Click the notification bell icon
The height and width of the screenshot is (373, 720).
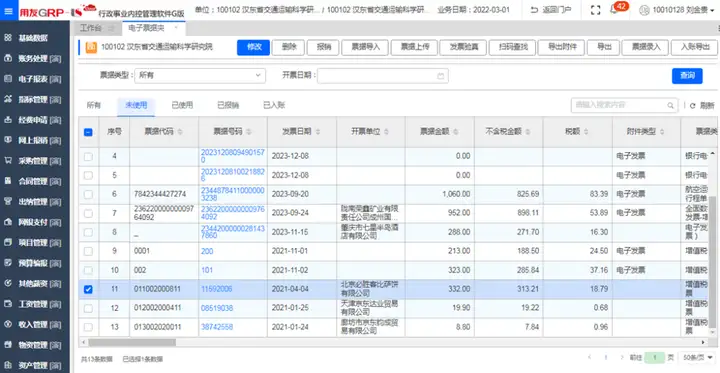(x=614, y=10)
